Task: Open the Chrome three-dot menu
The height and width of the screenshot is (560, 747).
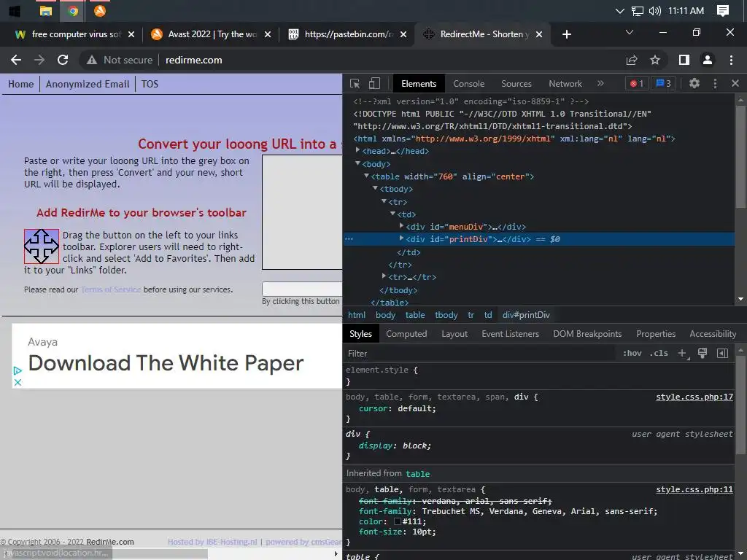Action: pos(731,60)
